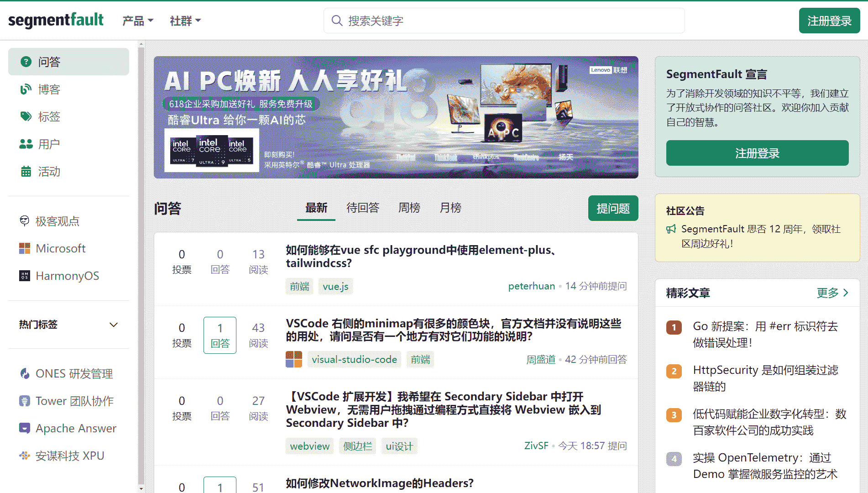Click the top-right 注册登录 button
The image size is (868, 493).
[x=829, y=21]
